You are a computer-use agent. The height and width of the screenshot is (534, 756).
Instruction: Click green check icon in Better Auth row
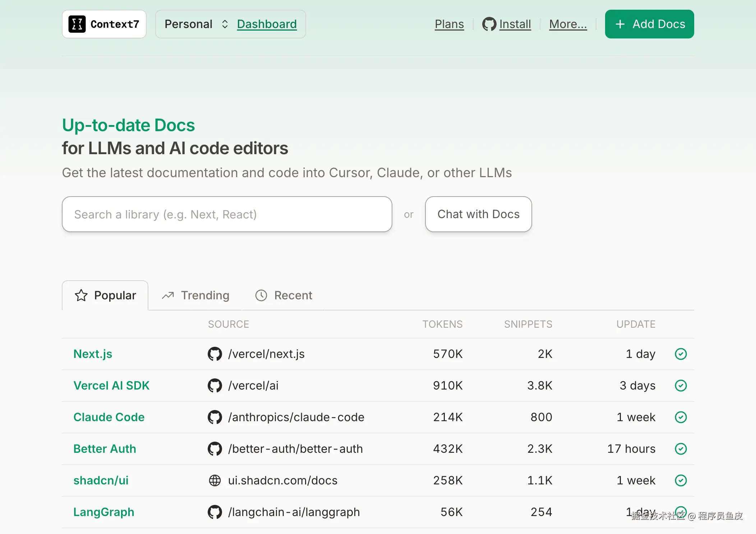coord(681,449)
